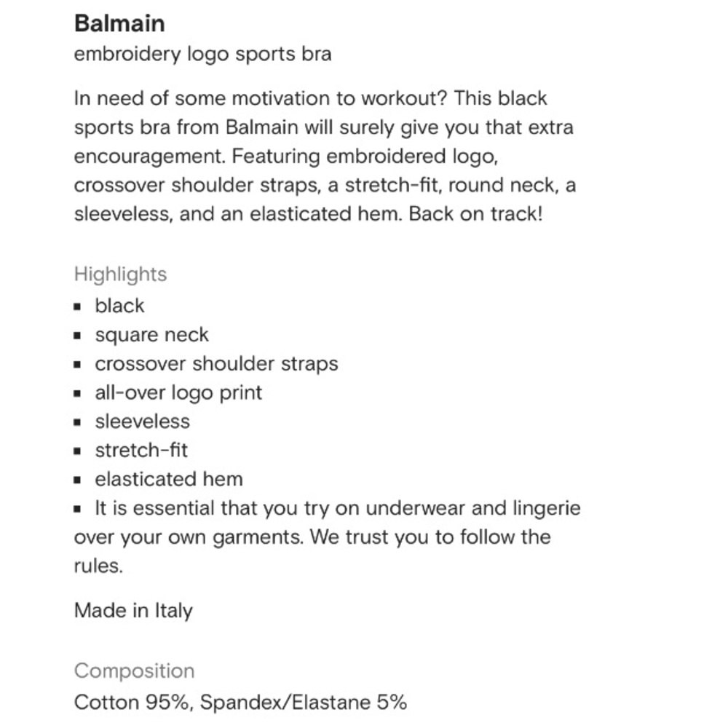
Task: Click 'Featuring embroidered logo' in description
Action: tap(365, 157)
